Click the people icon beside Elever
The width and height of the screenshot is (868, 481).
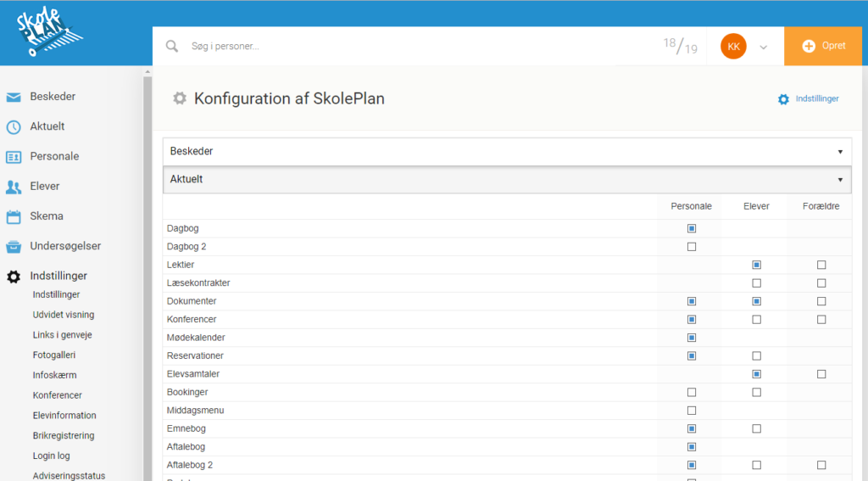(x=14, y=187)
